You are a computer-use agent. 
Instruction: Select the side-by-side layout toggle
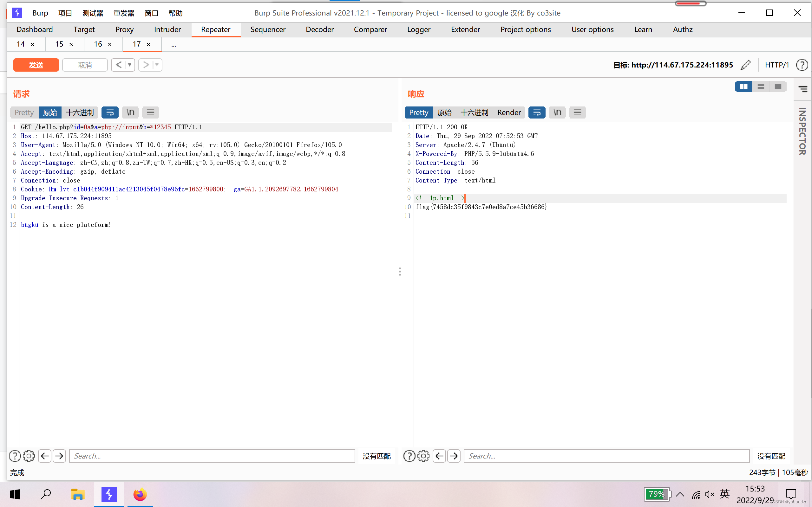[x=744, y=87]
